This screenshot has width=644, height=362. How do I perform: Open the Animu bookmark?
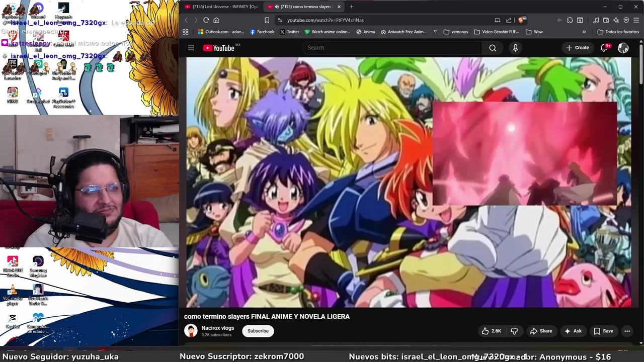366,32
